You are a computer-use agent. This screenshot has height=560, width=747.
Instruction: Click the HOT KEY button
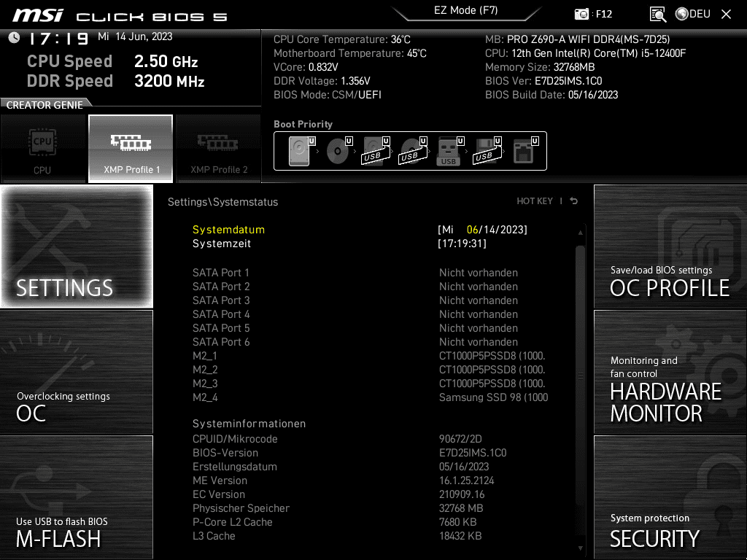coord(535,201)
